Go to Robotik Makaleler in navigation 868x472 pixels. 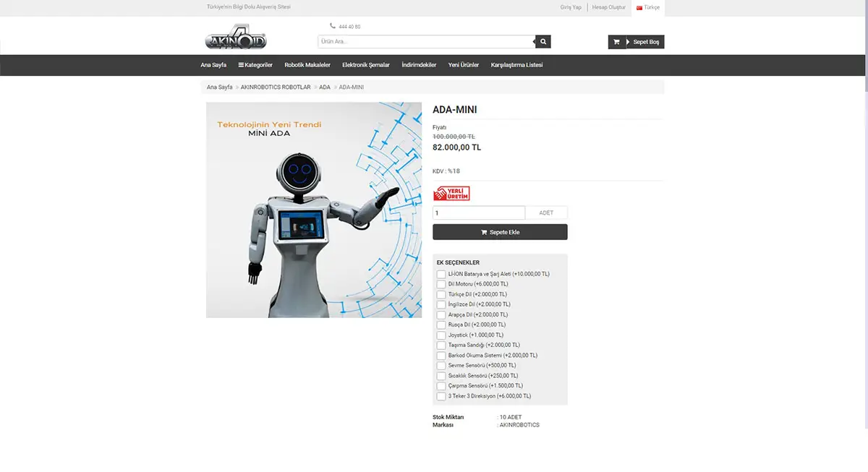(307, 65)
